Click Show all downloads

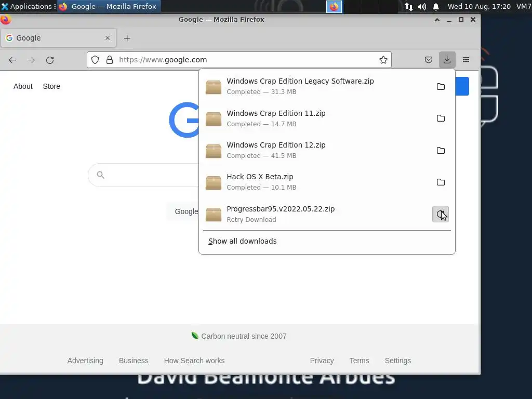pyautogui.click(x=242, y=241)
